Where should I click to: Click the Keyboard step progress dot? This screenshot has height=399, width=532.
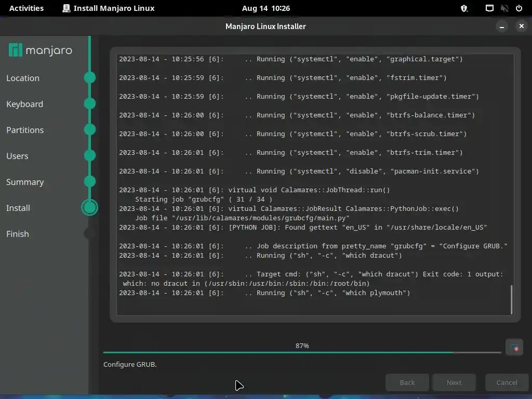point(90,103)
